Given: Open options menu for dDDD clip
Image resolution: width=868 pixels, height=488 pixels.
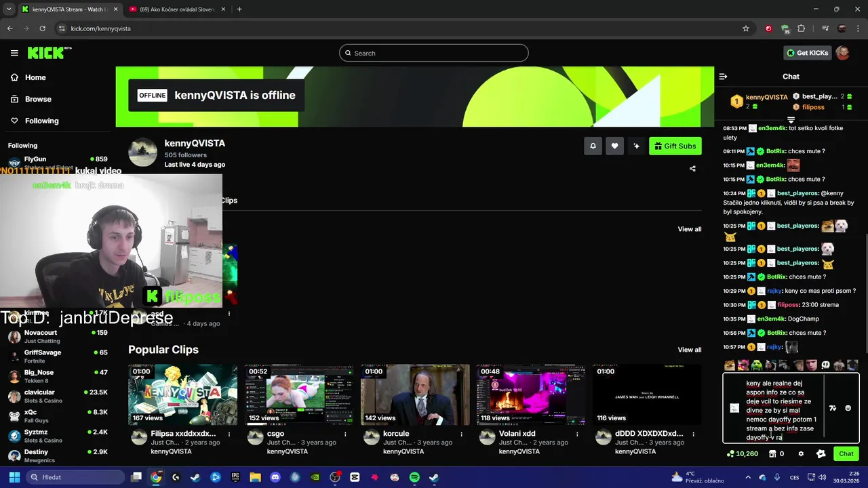Looking at the screenshot, I should tap(693, 434).
